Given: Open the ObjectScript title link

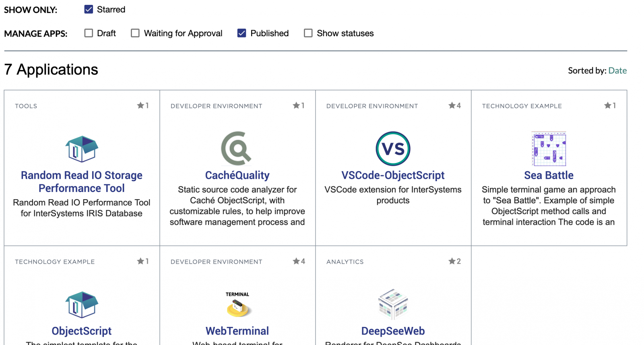Looking at the screenshot, I should click(x=82, y=331).
